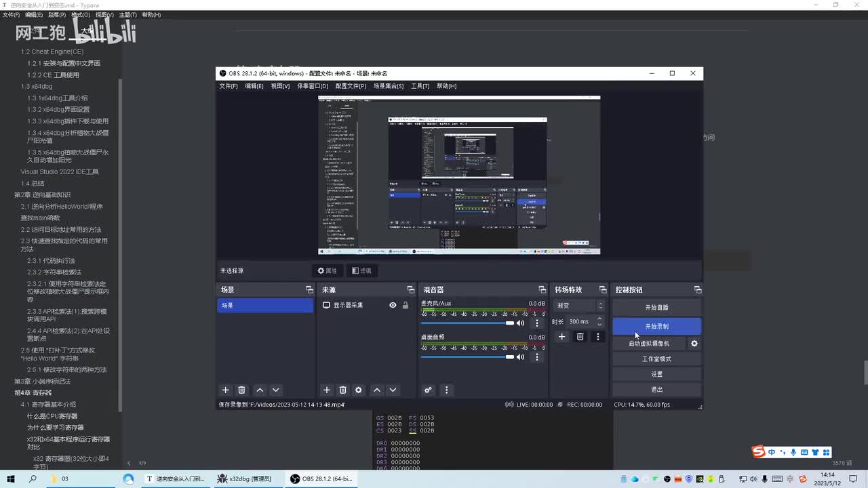Open OBS 设置 from the controls panel
Screen dimensions: 868x488
point(656,374)
